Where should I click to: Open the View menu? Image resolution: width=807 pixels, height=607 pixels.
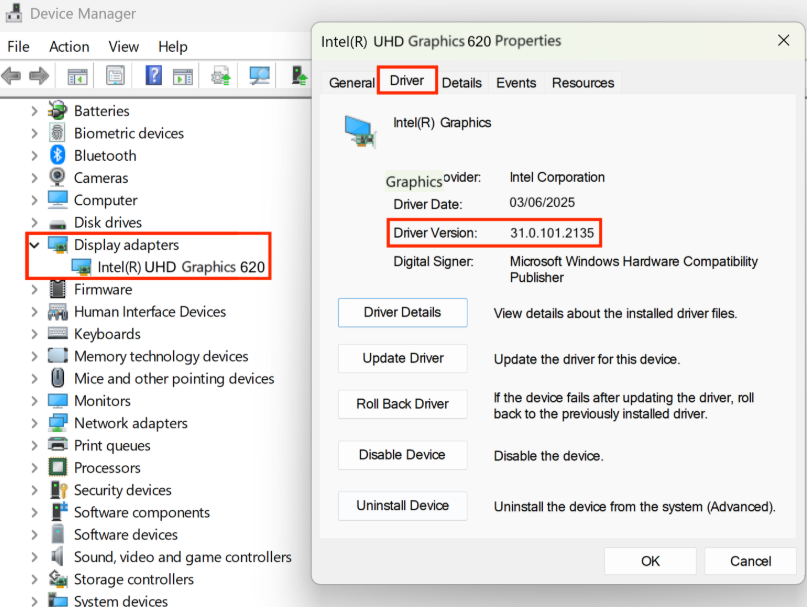(123, 46)
